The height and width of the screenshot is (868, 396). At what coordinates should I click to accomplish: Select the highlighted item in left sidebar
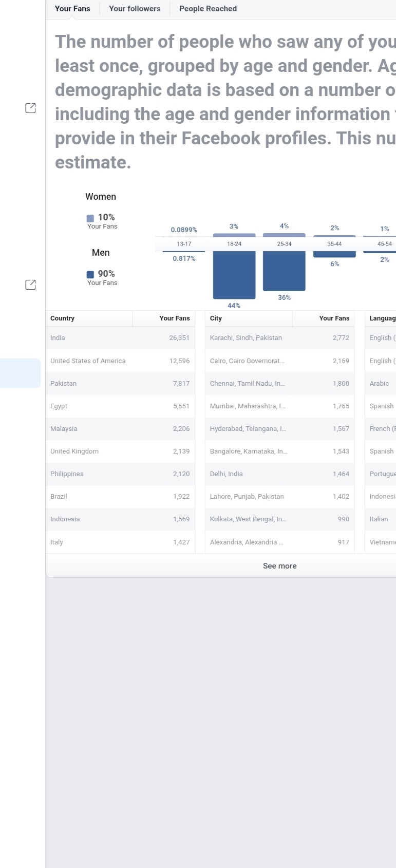click(20, 373)
